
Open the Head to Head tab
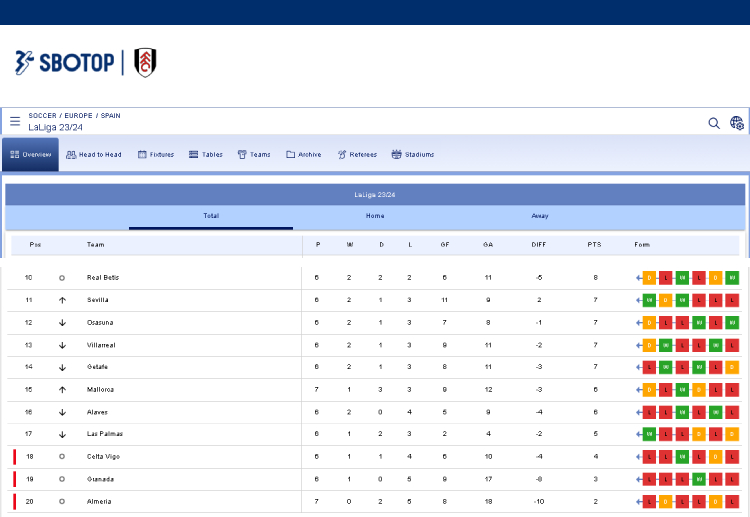[x=94, y=155]
